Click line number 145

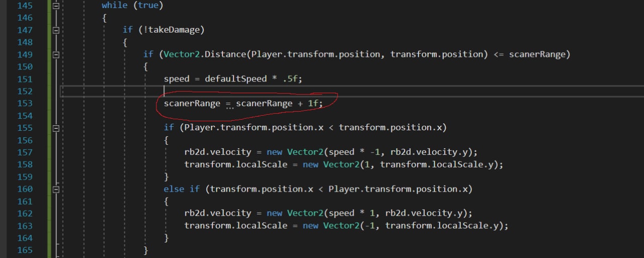click(x=24, y=6)
